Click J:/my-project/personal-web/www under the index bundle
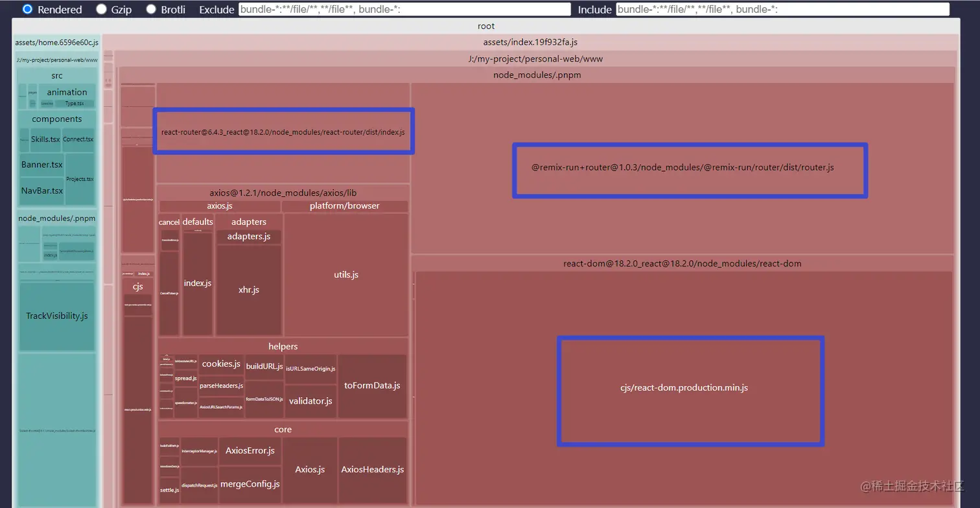 click(x=535, y=59)
